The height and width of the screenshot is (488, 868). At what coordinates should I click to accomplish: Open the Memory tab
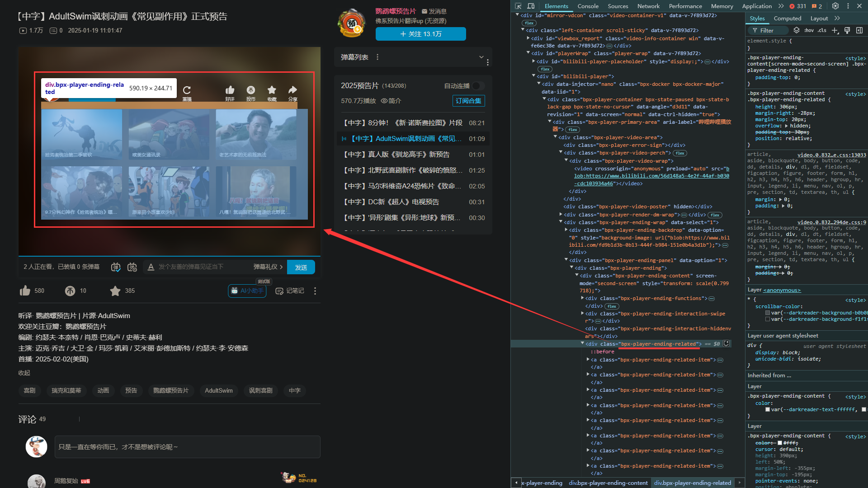(x=722, y=6)
